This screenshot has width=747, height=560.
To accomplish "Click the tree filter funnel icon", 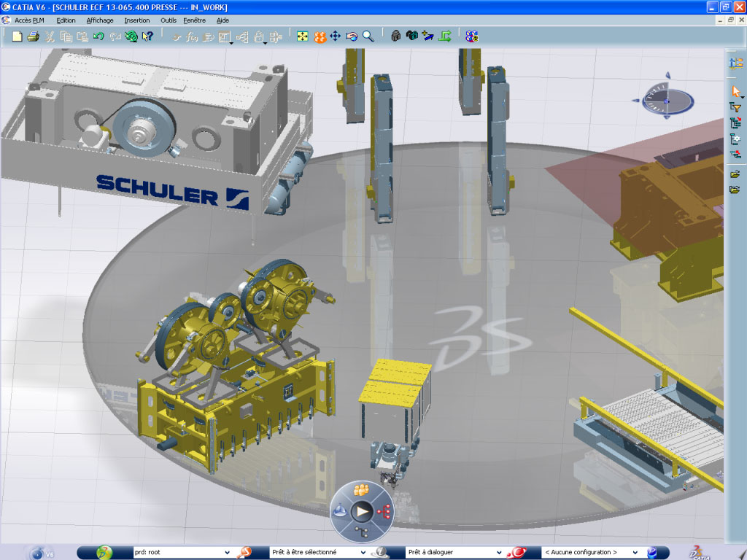I will click(x=735, y=107).
